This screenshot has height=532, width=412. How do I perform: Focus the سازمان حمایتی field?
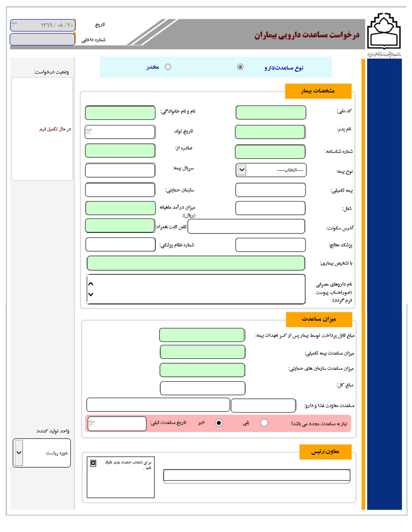click(120, 190)
